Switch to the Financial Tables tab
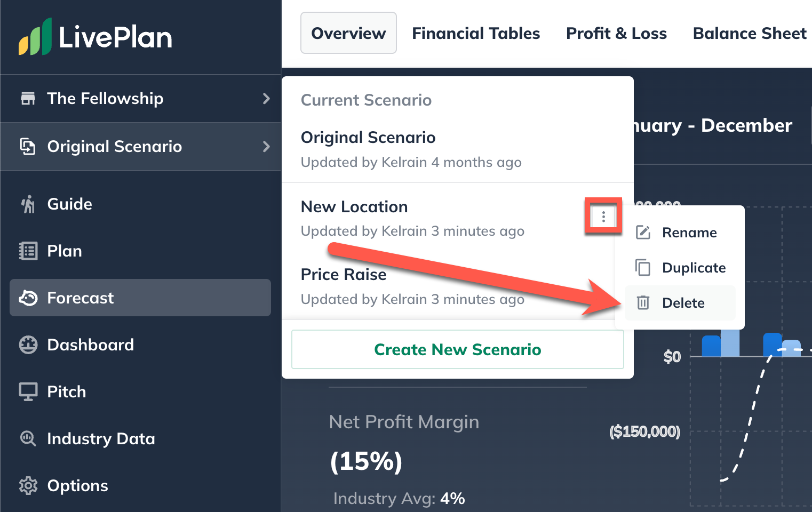 tap(476, 34)
